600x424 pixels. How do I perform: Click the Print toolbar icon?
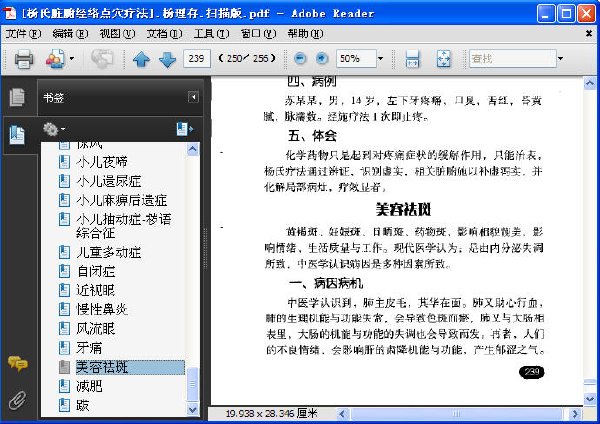click(x=24, y=59)
